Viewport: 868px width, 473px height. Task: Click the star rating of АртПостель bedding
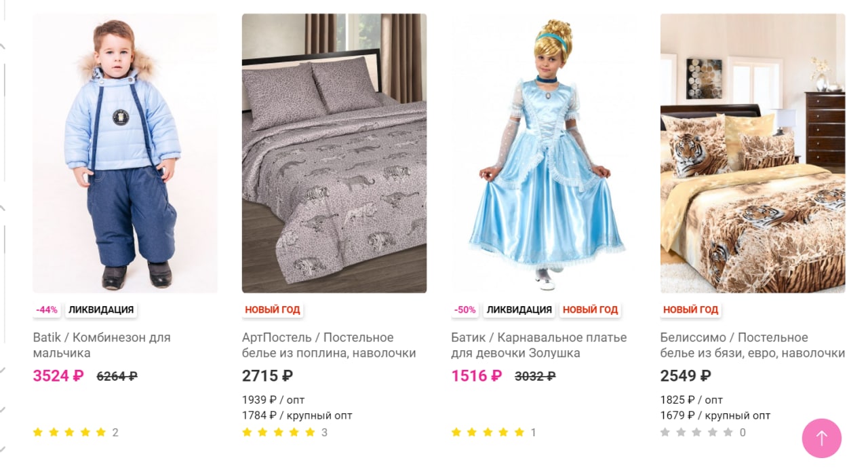pyautogui.click(x=279, y=432)
